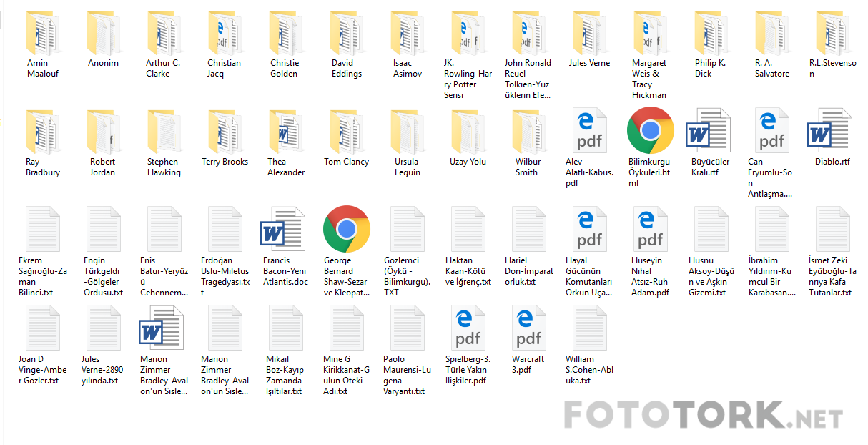Select the Joan D Vinge-Amber Gözler.txt file name
This screenshot has height=445, width=868.
point(43,370)
